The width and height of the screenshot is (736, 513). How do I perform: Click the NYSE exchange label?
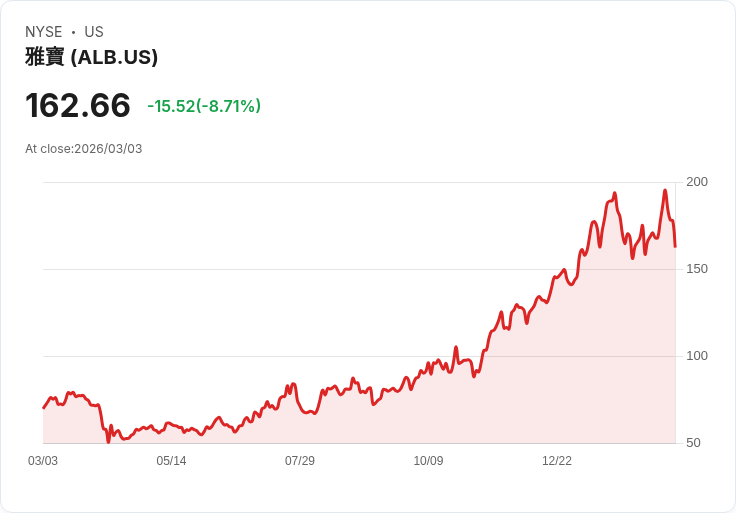coord(45,32)
